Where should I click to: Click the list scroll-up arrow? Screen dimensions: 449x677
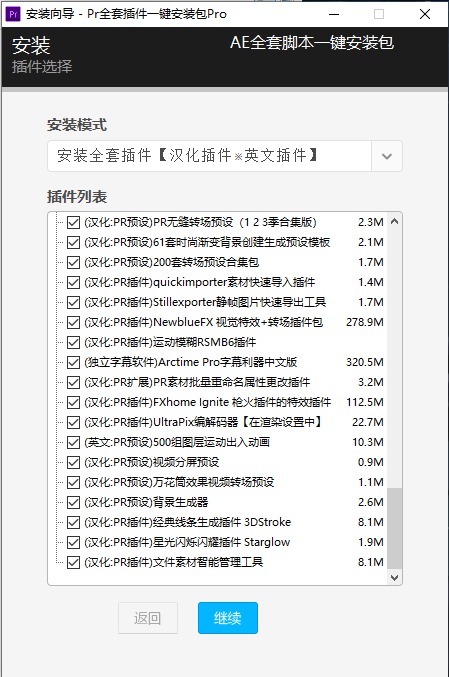click(x=394, y=221)
